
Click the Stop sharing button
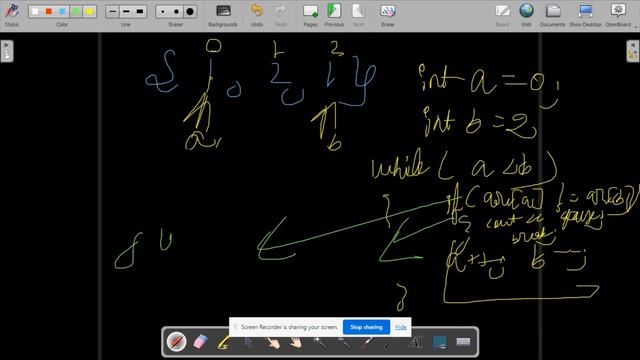tap(367, 327)
